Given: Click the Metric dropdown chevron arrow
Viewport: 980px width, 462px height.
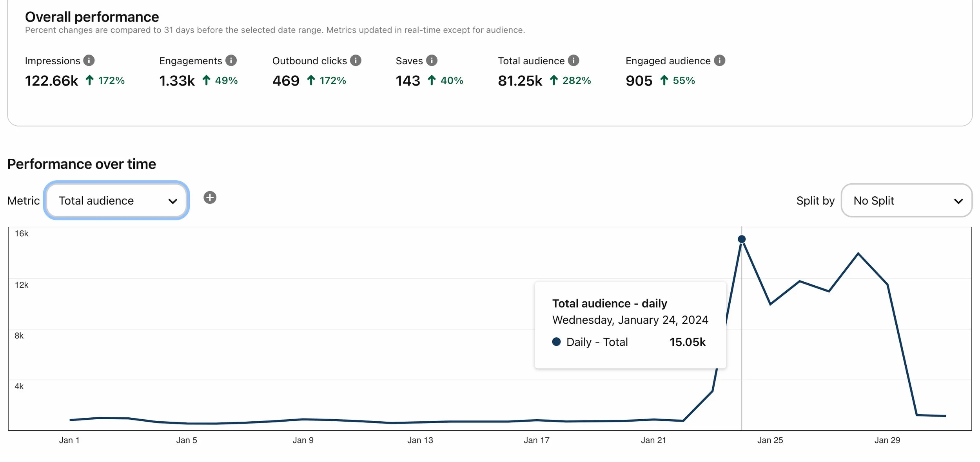Looking at the screenshot, I should tap(173, 201).
